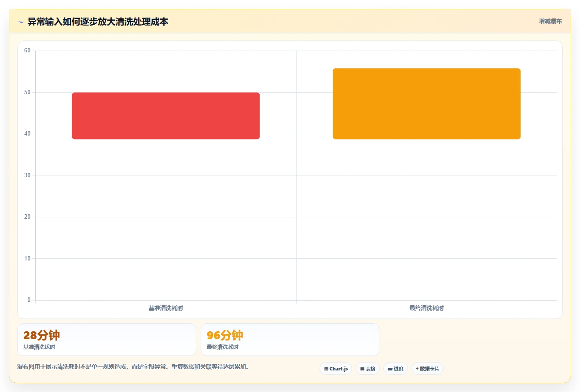Click the 增减瀑布 label in the header
Image resolution: width=580 pixels, height=392 pixels.
550,21
